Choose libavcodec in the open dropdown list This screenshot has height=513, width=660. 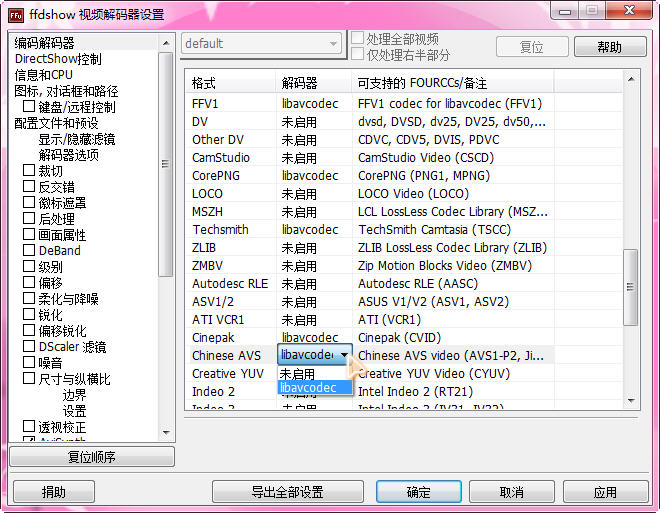click(314, 387)
